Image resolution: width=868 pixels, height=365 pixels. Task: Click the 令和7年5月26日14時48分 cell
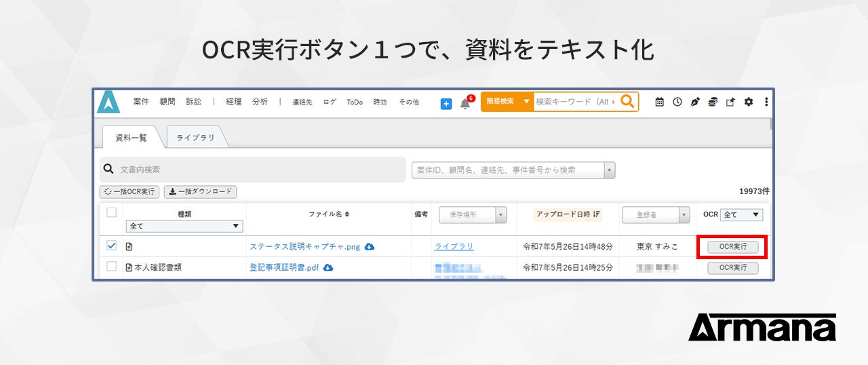pos(568,247)
